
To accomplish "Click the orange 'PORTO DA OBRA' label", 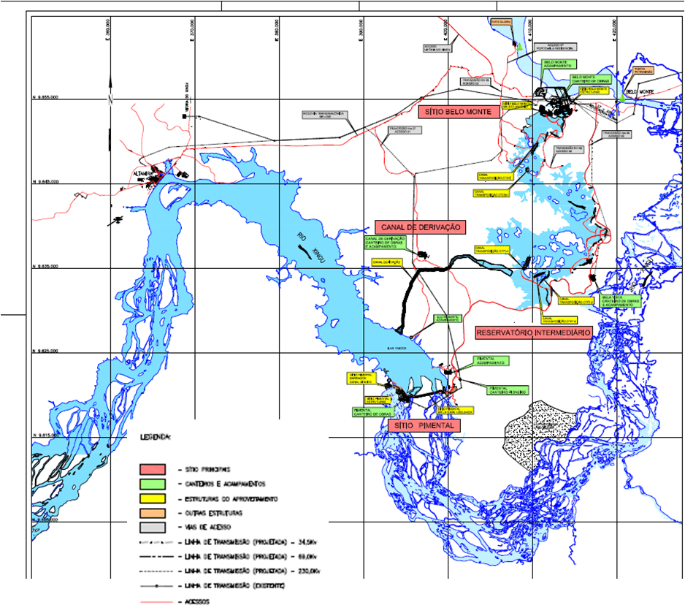I will tap(501, 22).
